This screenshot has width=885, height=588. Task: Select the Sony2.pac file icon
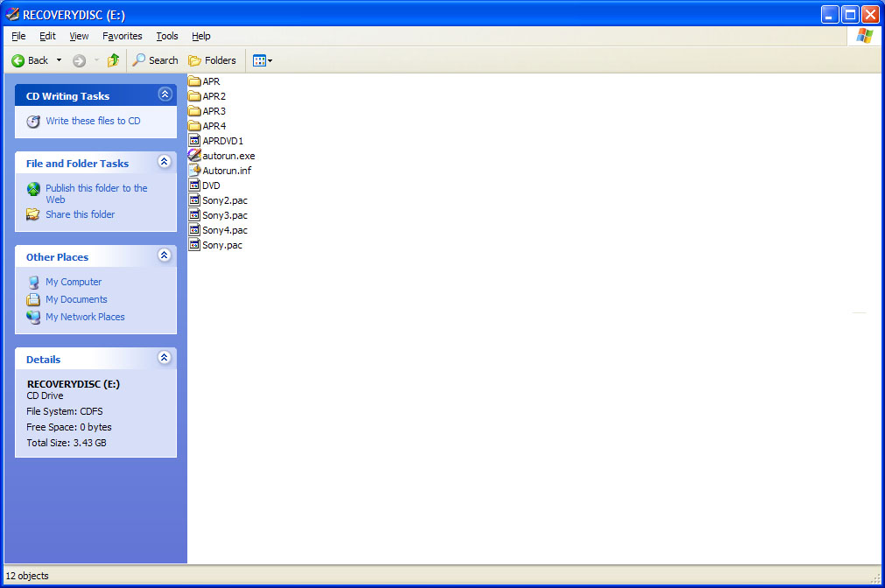point(194,199)
